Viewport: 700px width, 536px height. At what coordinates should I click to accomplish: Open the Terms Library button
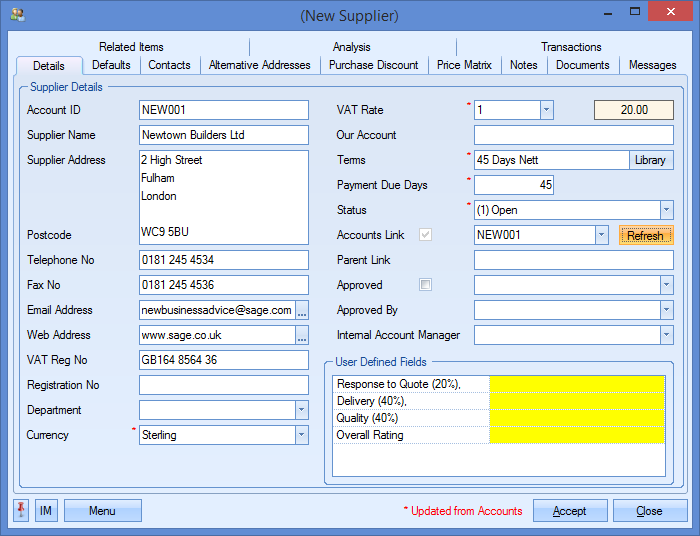pos(650,160)
